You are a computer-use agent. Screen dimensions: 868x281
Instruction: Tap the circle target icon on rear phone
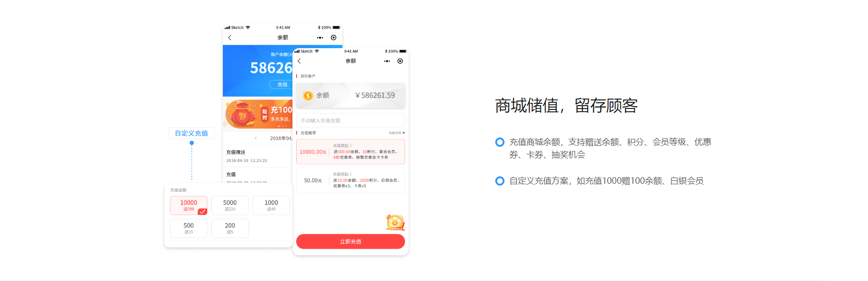point(334,37)
